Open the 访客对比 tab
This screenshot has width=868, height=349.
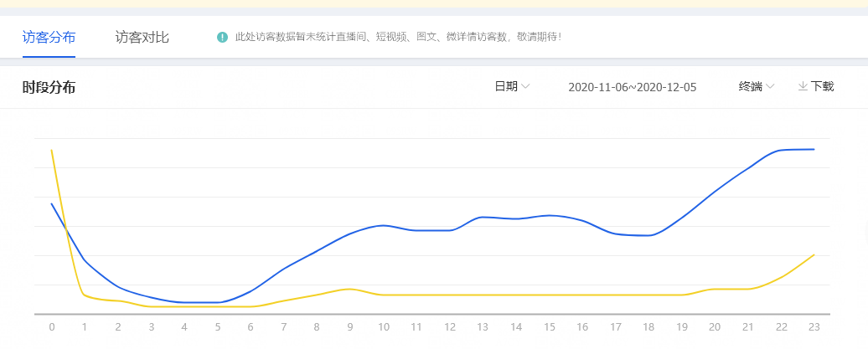pos(142,38)
